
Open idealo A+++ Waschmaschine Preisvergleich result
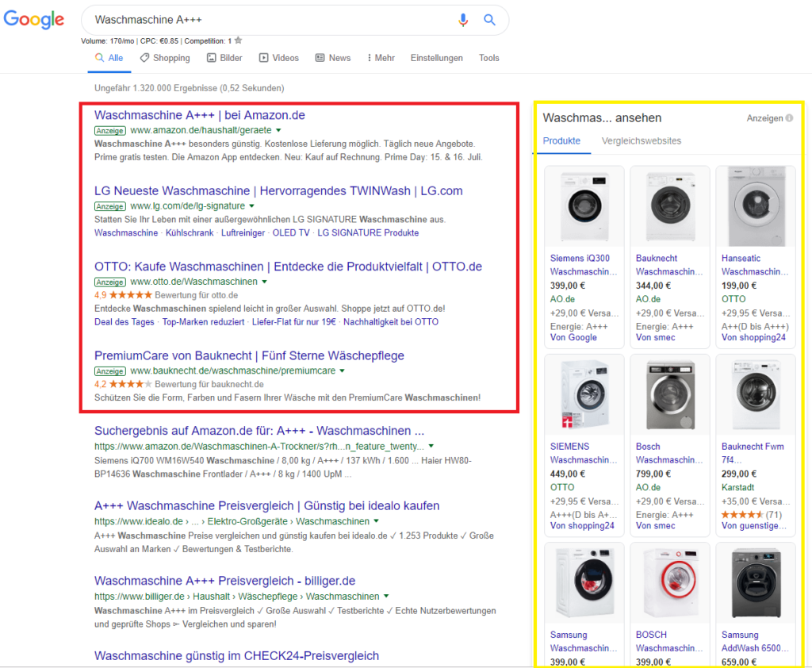[x=266, y=506]
